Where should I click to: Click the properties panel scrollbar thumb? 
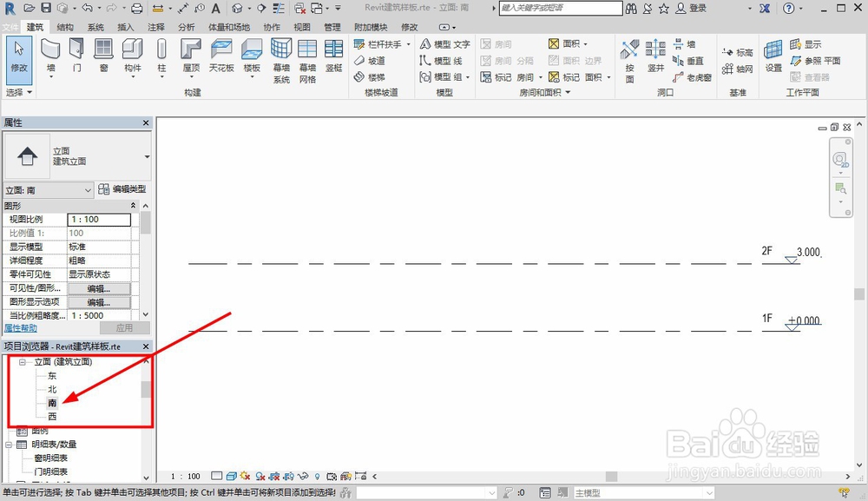[146, 222]
